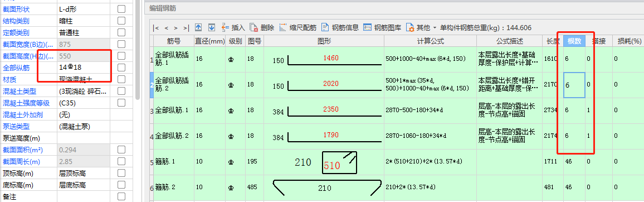Screen dimensions: 644x202
Task: Toggle checkbox for 定额类别 row
Action: (121, 32)
